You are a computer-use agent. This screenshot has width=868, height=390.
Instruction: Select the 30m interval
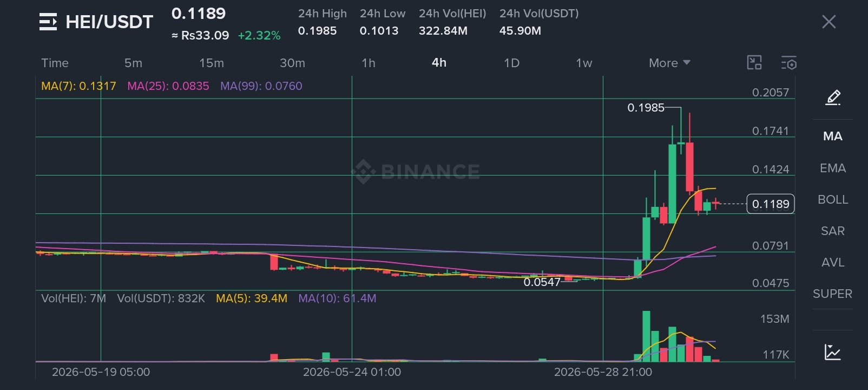tap(292, 63)
